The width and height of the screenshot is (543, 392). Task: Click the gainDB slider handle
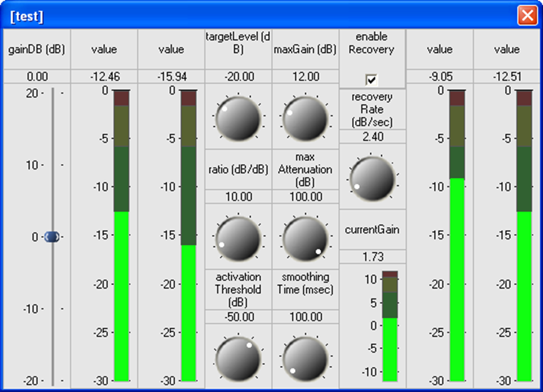click(52, 237)
